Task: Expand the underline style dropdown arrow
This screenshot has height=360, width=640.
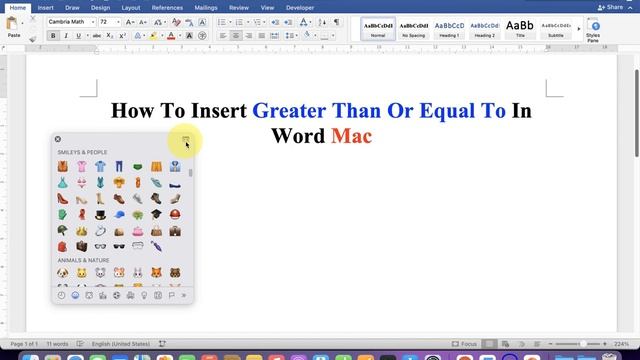Action: 87,36
